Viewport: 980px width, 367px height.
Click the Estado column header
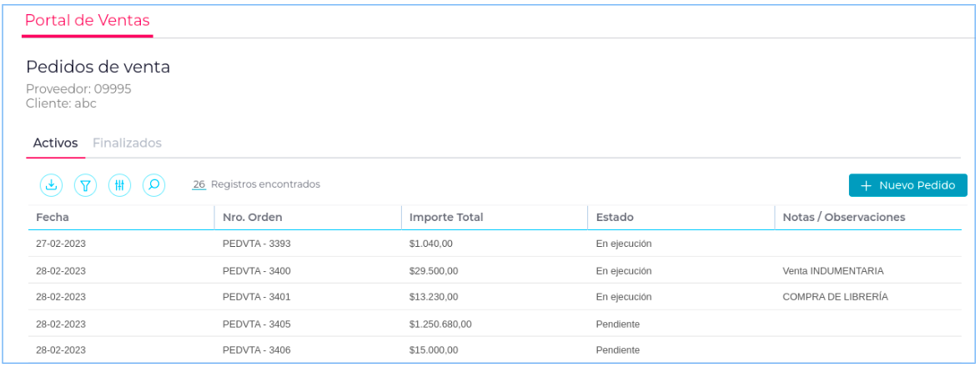[615, 218]
